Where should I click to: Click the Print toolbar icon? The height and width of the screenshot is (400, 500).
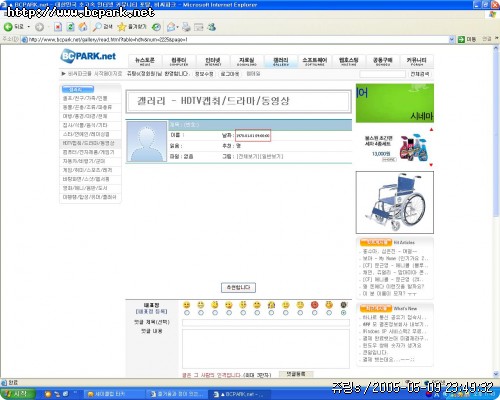point(186,27)
